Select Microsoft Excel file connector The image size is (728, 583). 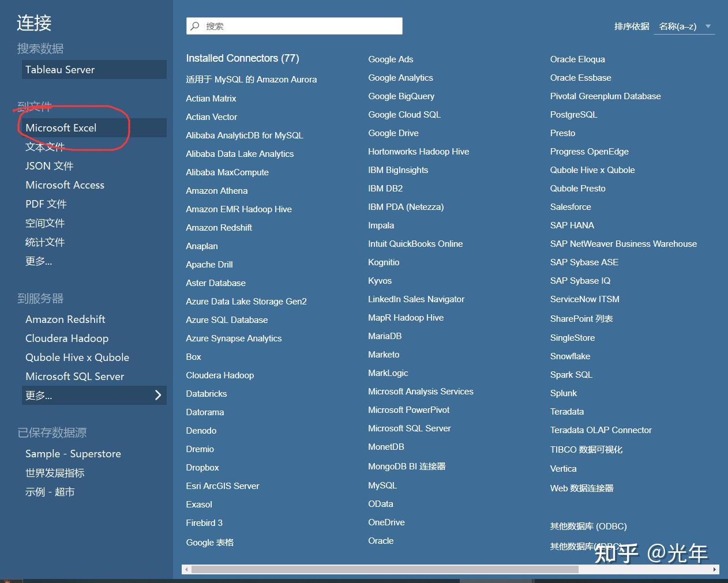click(x=94, y=128)
